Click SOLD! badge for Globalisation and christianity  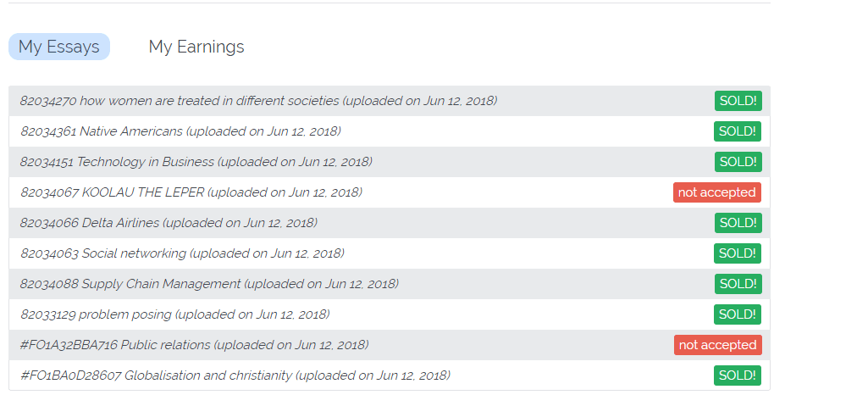[x=738, y=375]
